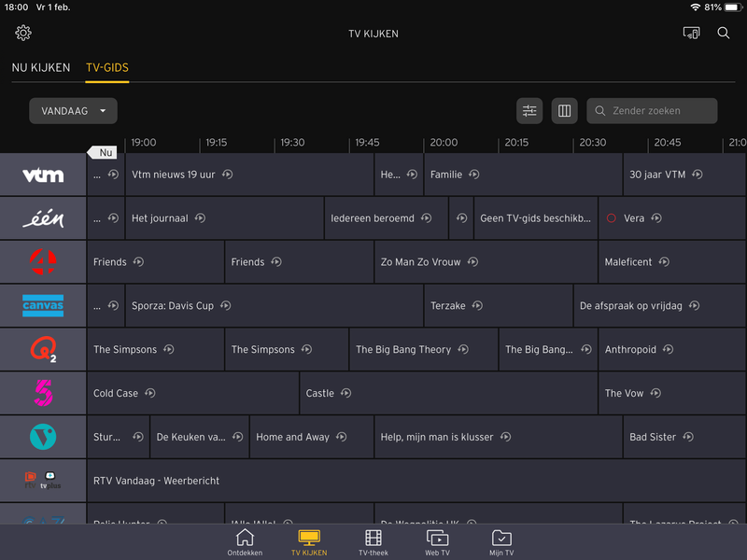
Task: Open the TV-theek tab
Action: tap(373, 542)
